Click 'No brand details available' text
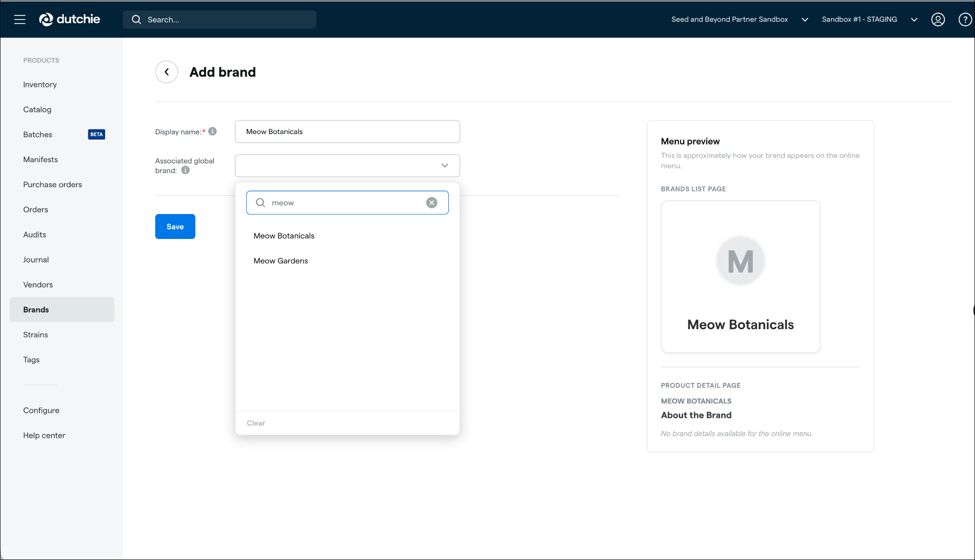975x560 pixels. click(737, 434)
